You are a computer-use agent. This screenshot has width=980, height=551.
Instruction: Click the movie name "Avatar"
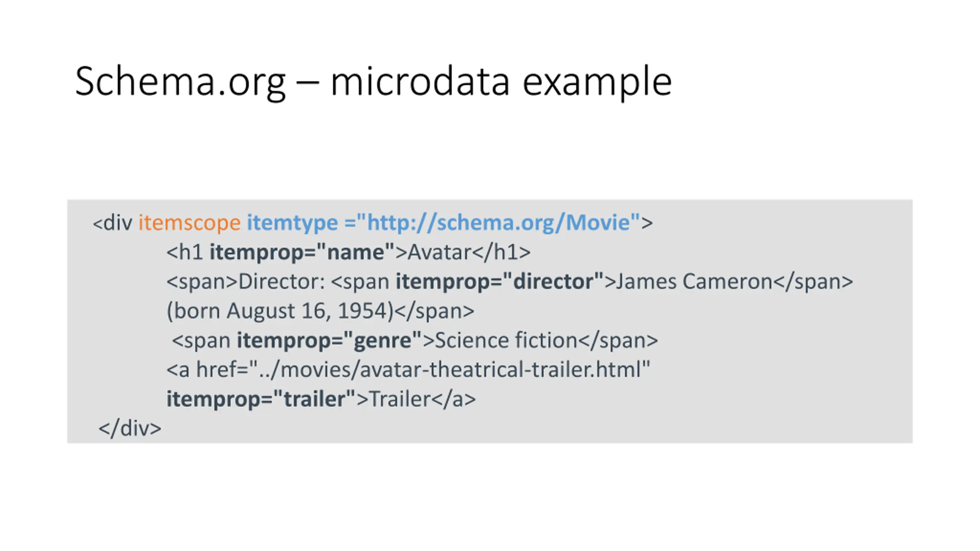(x=439, y=252)
